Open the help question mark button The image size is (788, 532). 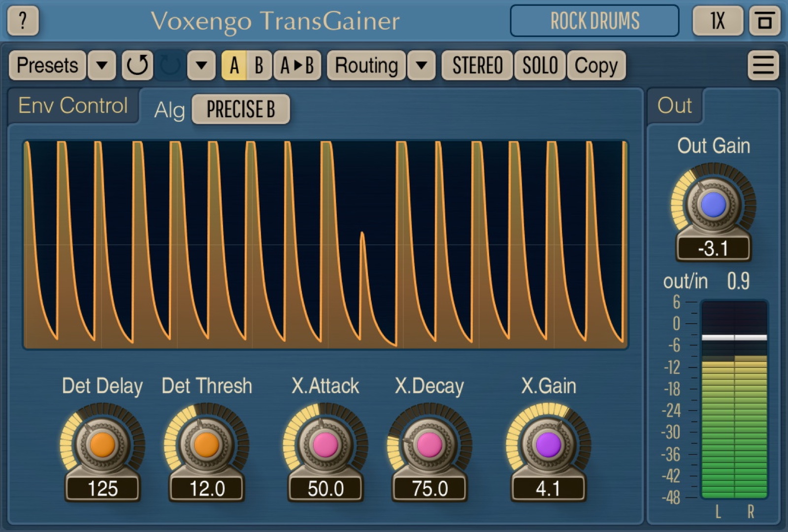23,21
